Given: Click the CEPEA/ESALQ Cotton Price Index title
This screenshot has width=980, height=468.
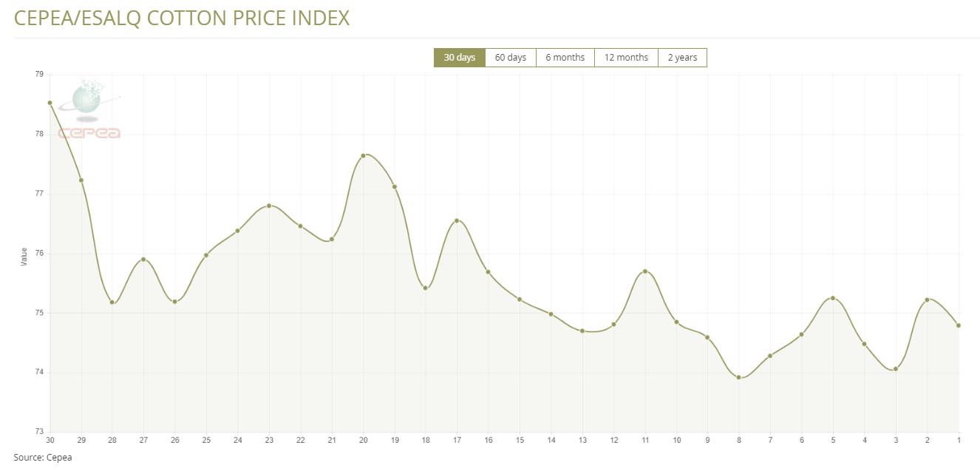Looking at the screenshot, I should [x=182, y=18].
